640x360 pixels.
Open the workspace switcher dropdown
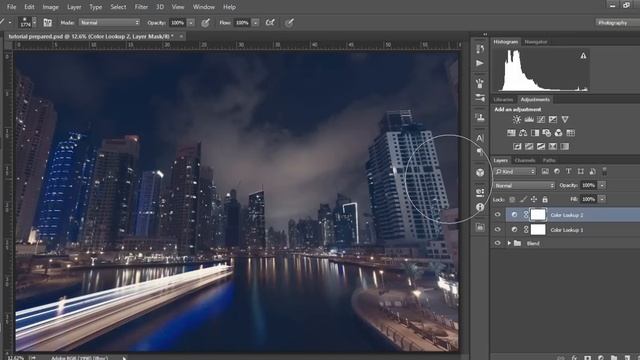(x=617, y=23)
